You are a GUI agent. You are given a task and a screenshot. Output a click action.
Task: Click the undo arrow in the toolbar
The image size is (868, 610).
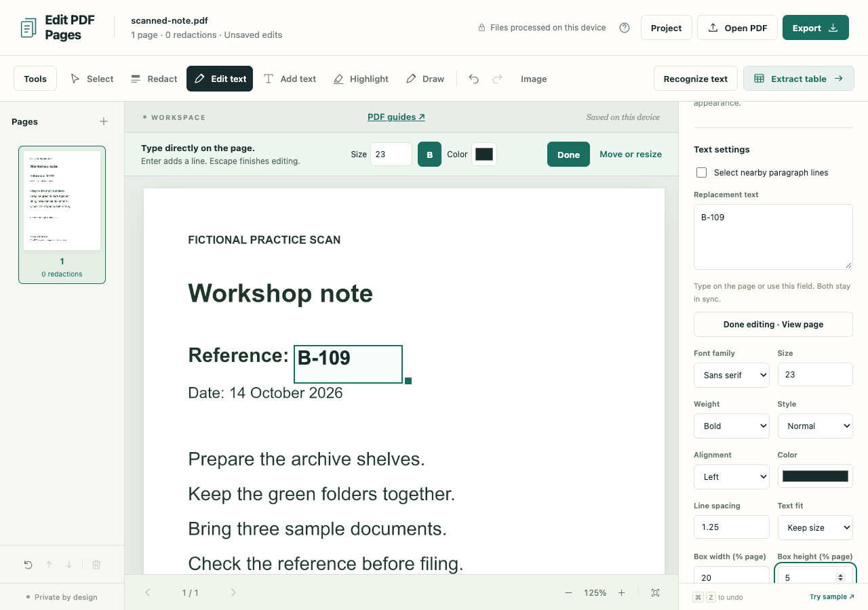click(474, 79)
